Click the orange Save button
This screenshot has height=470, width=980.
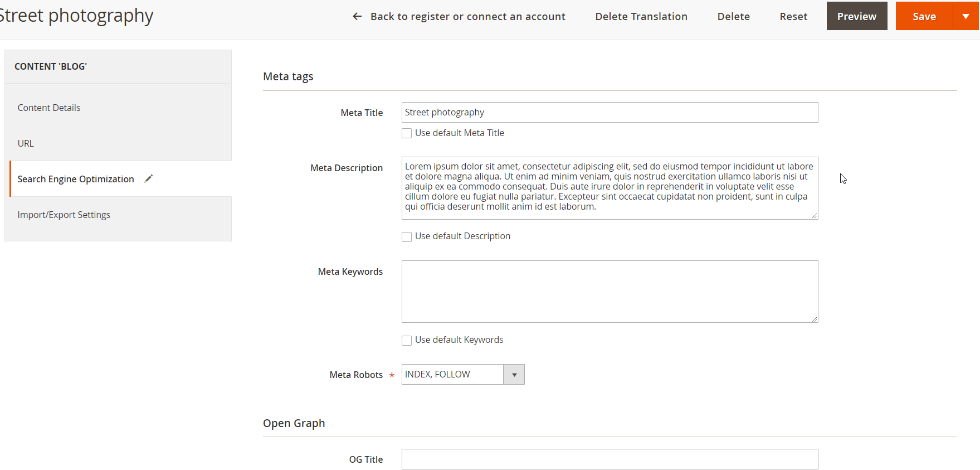click(924, 16)
